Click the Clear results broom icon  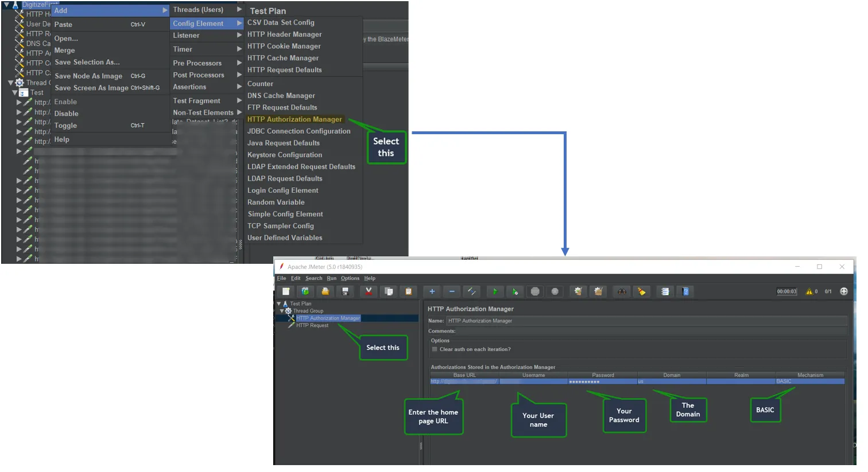pos(578,291)
